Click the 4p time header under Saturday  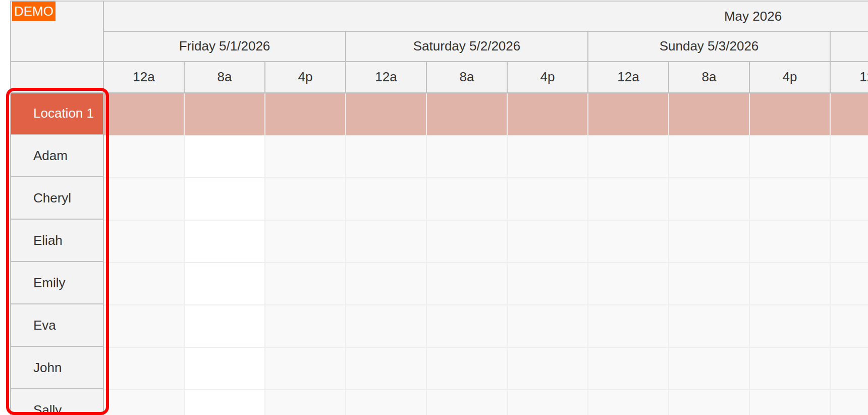pos(548,77)
